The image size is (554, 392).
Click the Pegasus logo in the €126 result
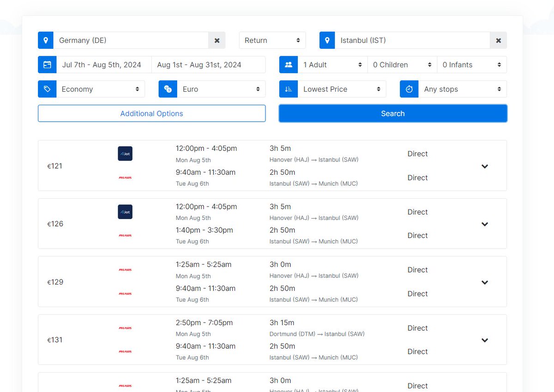tap(125, 235)
